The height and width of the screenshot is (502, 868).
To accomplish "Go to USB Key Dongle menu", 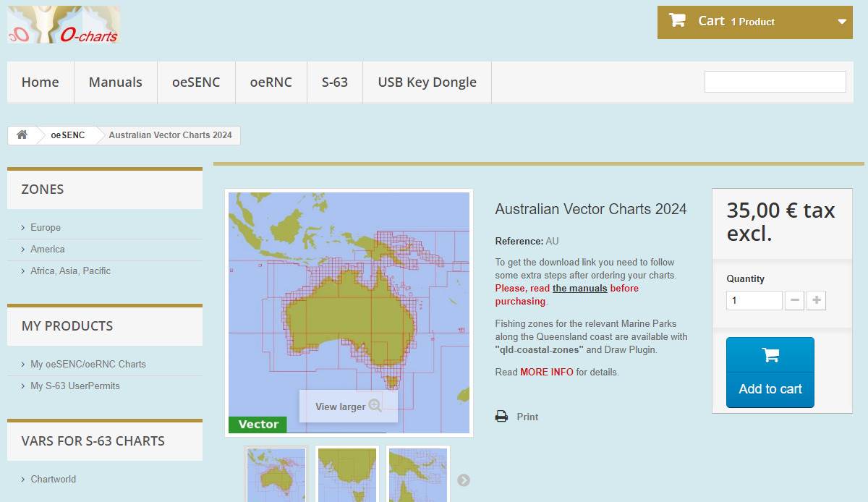I will pos(427,82).
